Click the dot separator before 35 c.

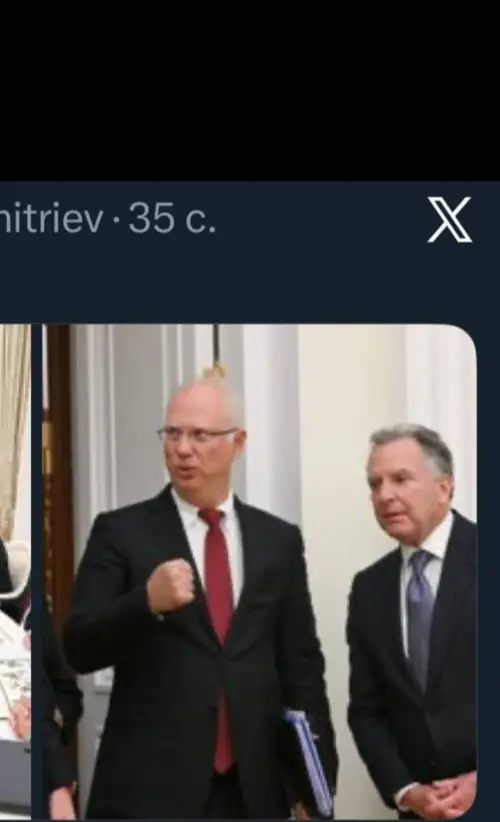point(116,219)
